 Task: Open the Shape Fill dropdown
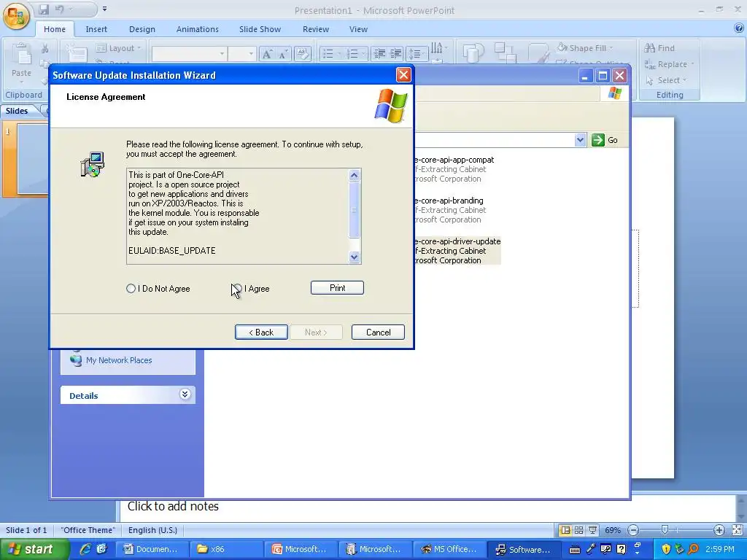point(586,48)
